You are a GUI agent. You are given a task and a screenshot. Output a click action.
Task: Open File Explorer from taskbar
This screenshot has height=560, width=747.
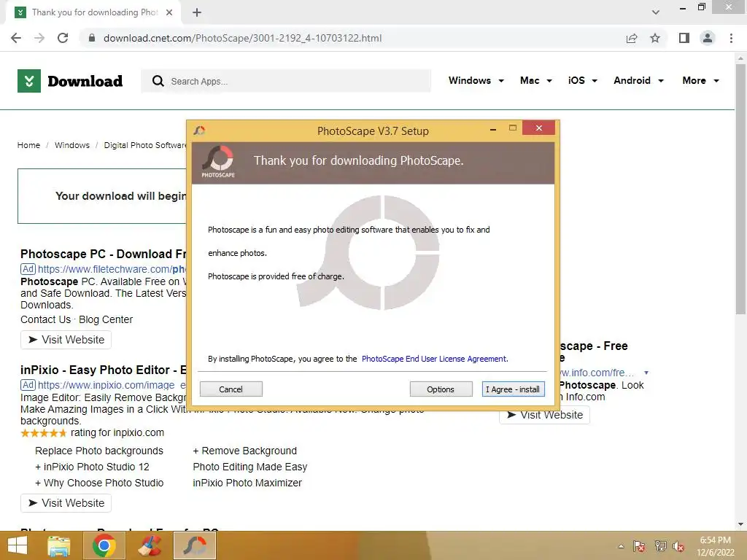58,545
